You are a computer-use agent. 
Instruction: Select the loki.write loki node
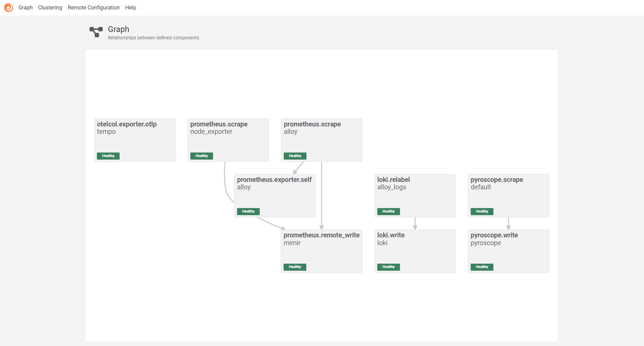[415, 251]
